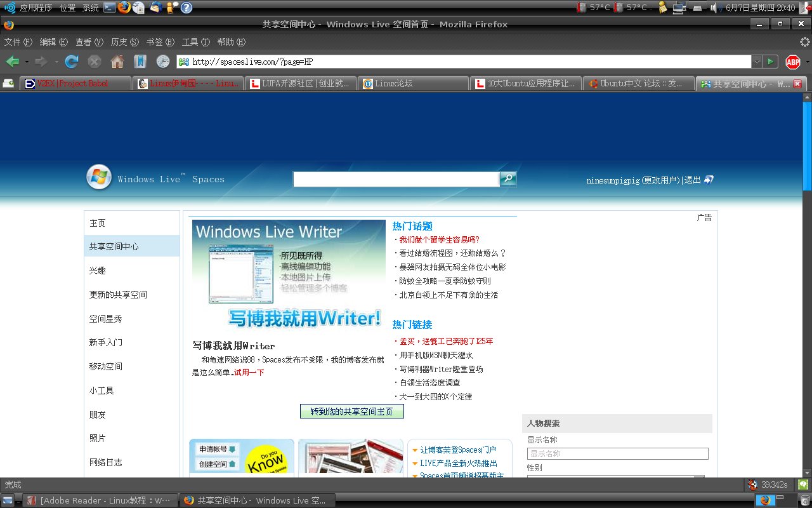Viewport: 812px width, 508px height.
Task: Open the 我们做个留学生容易吗? link
Action: 439,239
